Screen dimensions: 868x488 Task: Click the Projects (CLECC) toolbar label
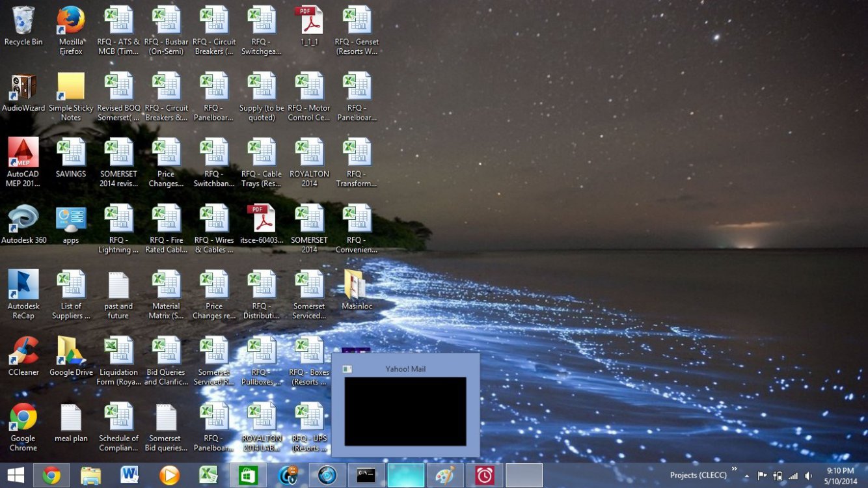click(x=698, y=476)
